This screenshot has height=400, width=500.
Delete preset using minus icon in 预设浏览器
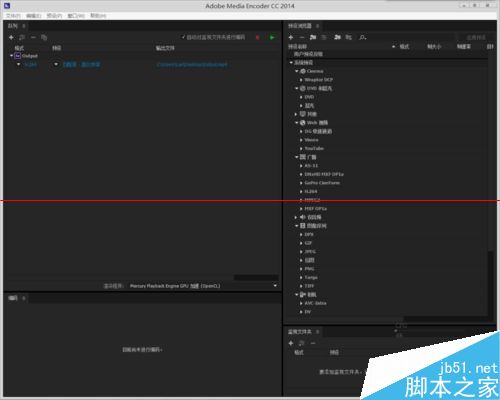click(x=302, y=37)
